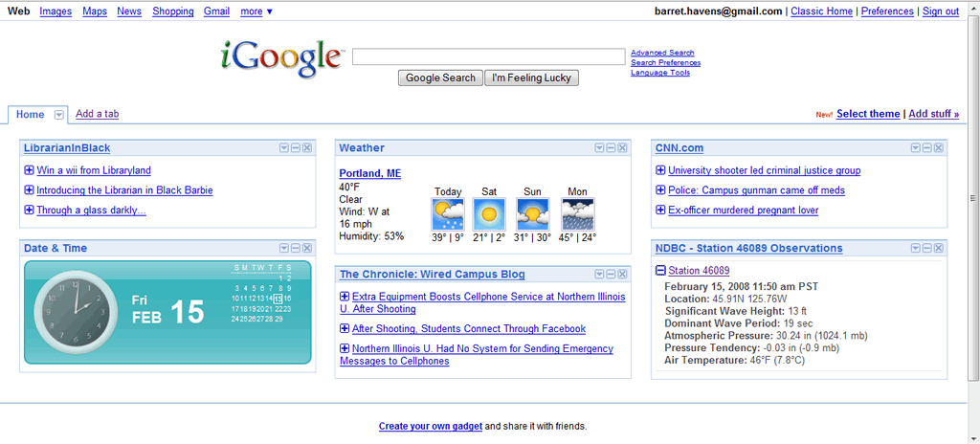The width and height of the screenshot is (980, 444).
Task: Expand 'After Shooting, Students Connect Through Facebook' item
Action: click(345, 328)
